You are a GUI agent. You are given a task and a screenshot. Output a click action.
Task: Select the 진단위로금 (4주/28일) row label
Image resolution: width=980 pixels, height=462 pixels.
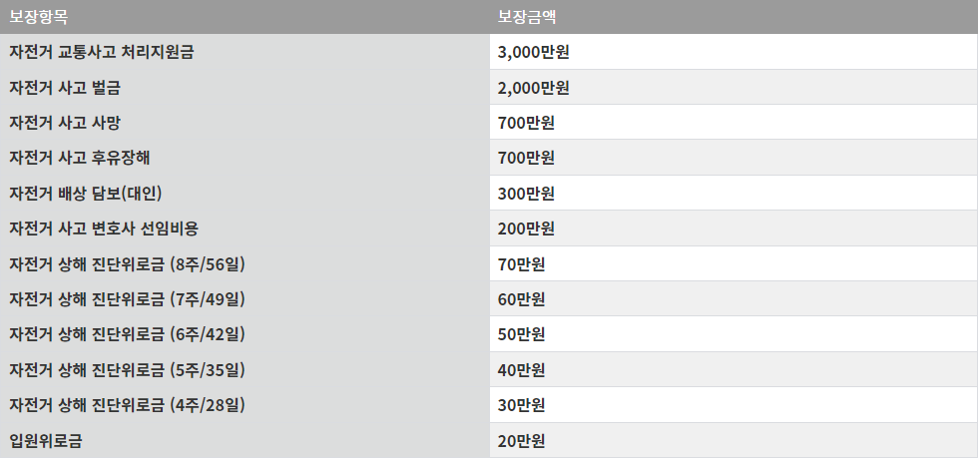pyautogui.click(x=127, y=405)
